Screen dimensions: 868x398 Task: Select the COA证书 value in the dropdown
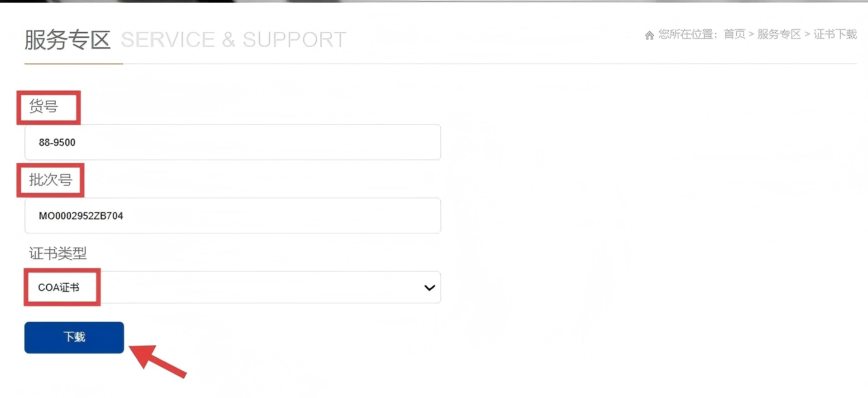pyautogui.click(x=59, y=287)
